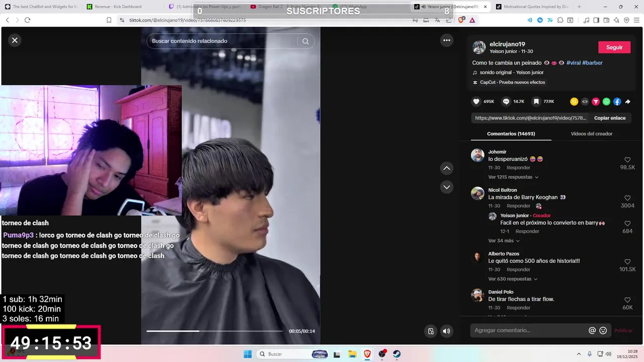Open CapCut 'Prueba nuevos efectos' link
Screen dimensions: 644x362
[508, 82]
